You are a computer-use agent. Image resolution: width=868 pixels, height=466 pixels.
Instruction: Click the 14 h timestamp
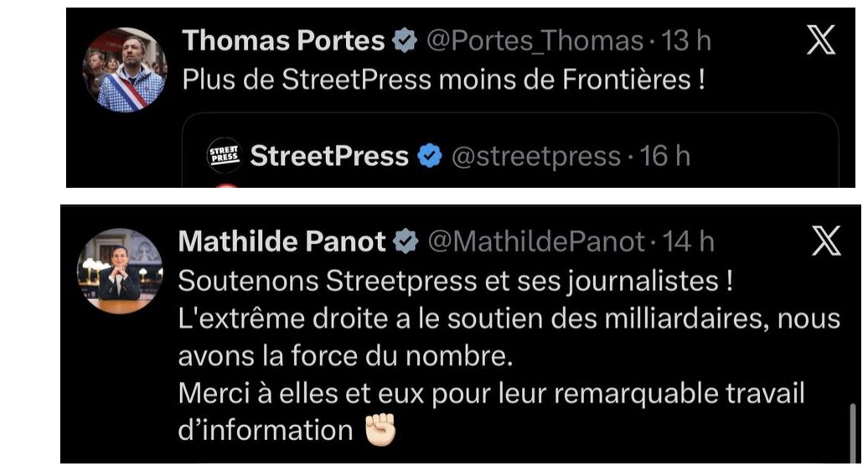689,242
